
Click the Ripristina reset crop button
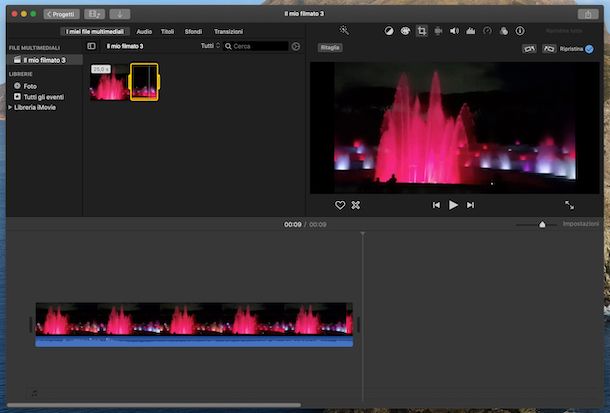(571, 49)
